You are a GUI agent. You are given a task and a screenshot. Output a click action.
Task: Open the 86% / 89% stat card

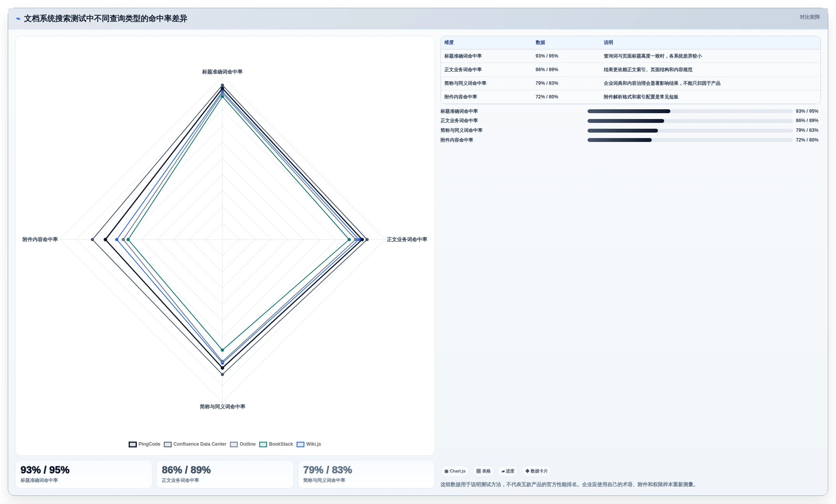pyautogui.click(x=225, y=474)
